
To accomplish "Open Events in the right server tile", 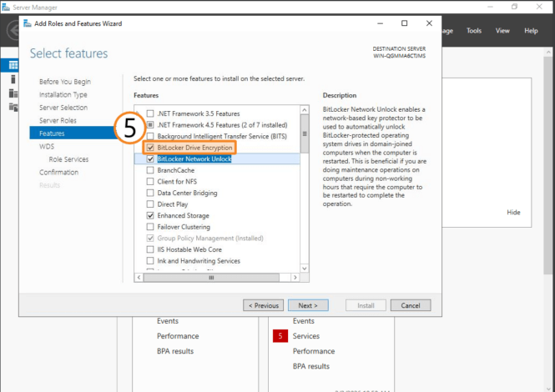I will click(303, 321).
